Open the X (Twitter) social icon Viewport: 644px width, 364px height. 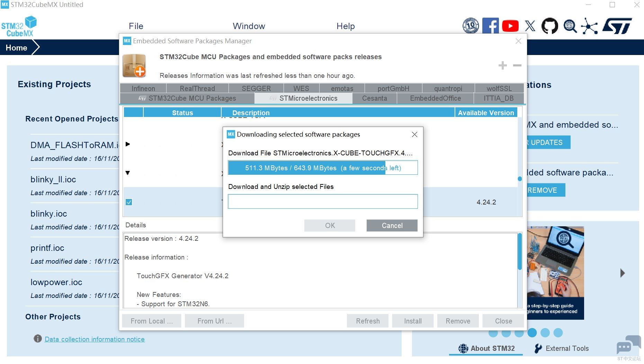[530, 26]
